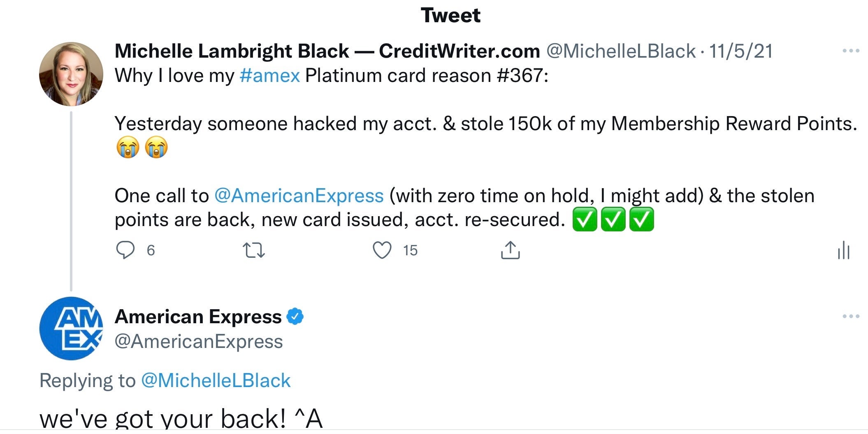
Task: Like the tweet with heart icon
Action: click(382, 250)
